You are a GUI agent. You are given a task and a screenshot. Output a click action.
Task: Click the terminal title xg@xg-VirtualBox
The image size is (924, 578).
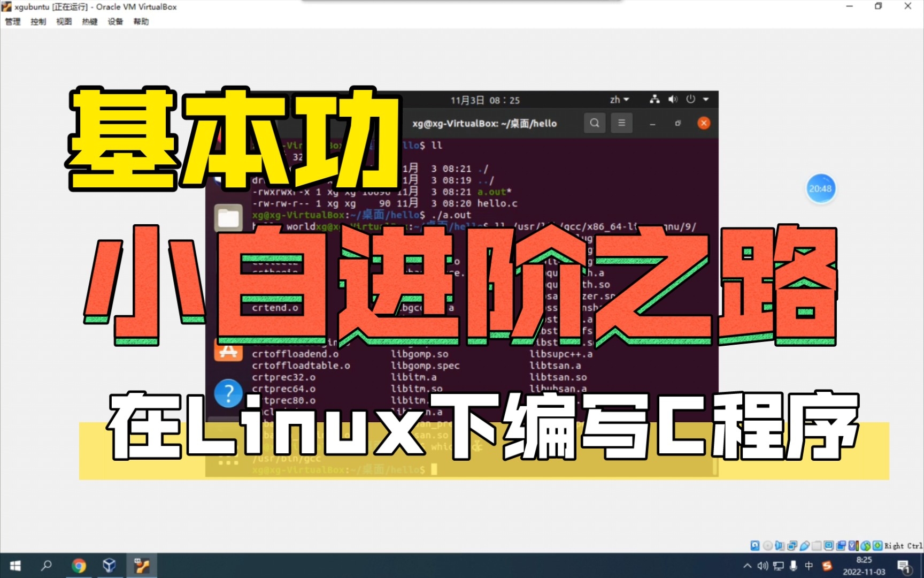(484, 124)
